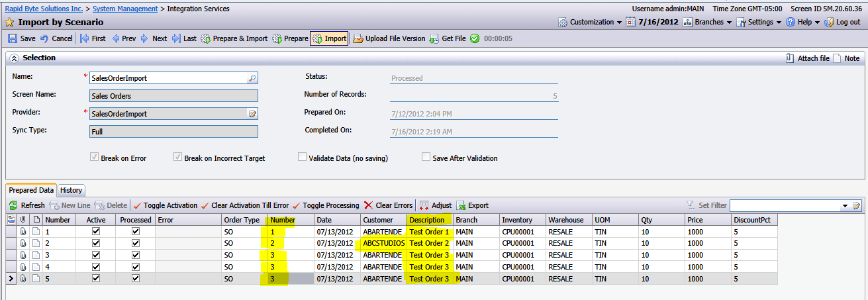868x300 pixels.
Task: Enable Save After Validation
Action: (x=426, y=158)
